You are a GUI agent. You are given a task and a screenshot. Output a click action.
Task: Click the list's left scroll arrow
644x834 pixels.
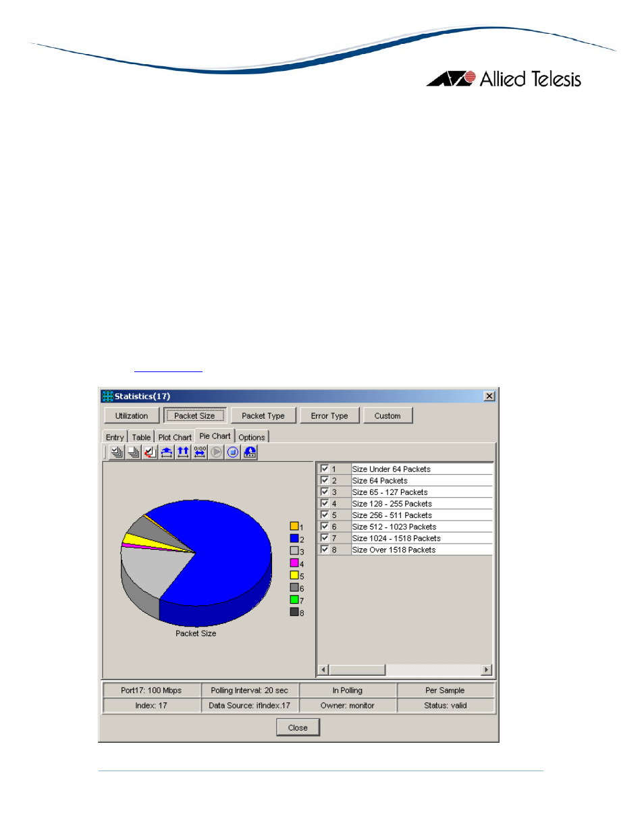coord(323,670)
